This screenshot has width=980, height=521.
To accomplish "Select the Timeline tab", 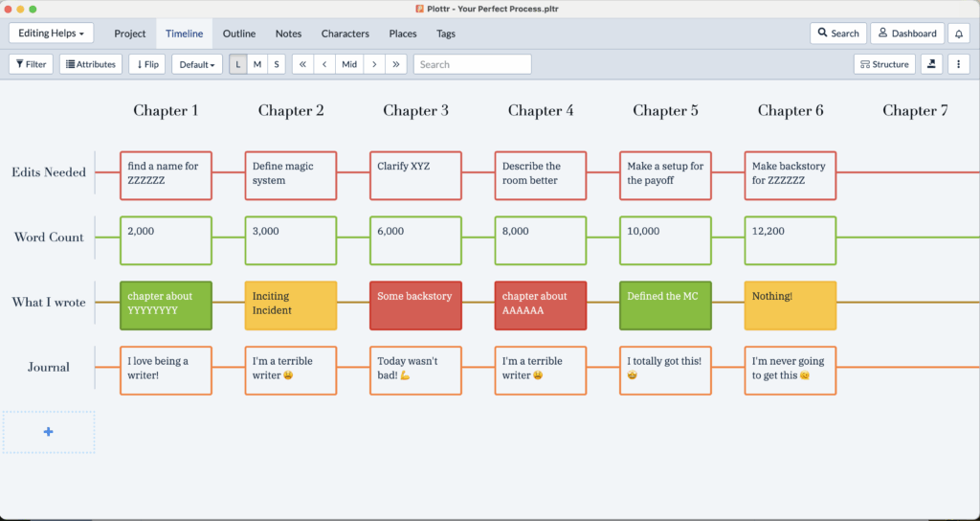I will point(185,34).
